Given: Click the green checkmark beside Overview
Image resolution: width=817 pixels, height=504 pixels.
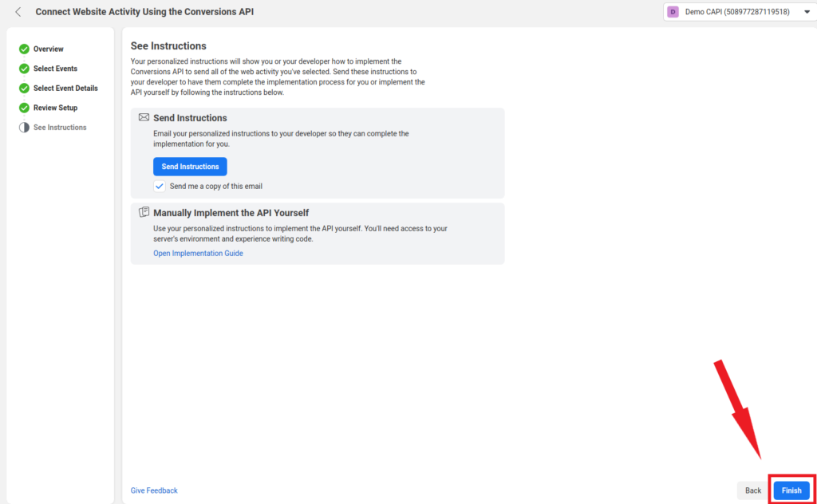Looking at the screenshot, I should pyautogui.click(x=24, y=49).
